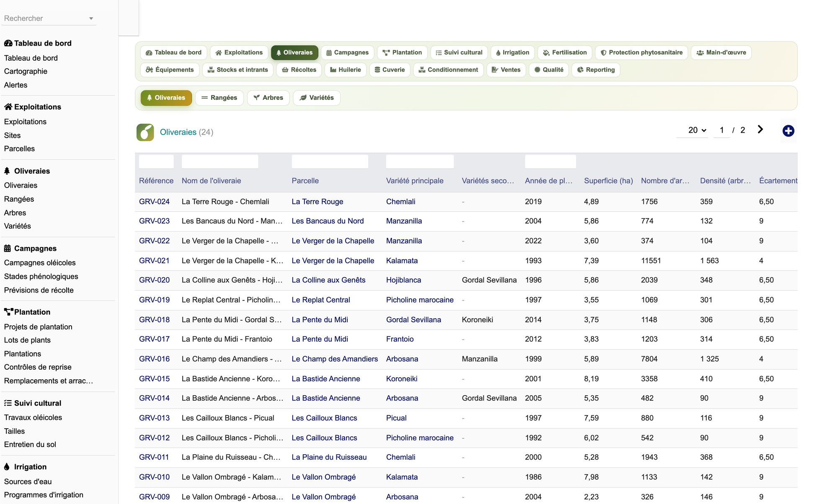Switch to the Variétés sub-tab

point(317,98)
